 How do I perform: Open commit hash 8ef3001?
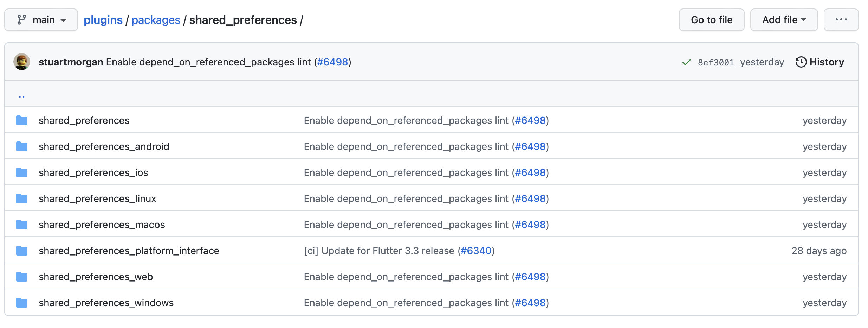click(x=716, y=62)
